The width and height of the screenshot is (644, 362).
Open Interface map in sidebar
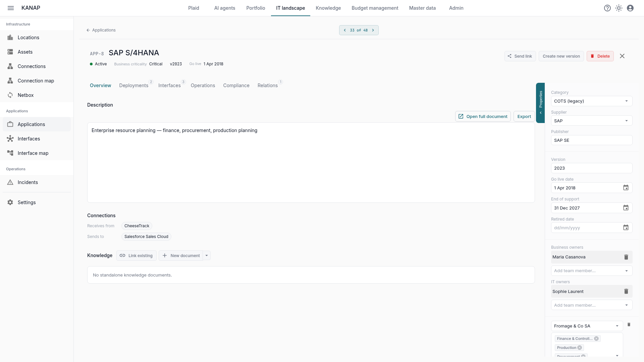tap(37, 153)
